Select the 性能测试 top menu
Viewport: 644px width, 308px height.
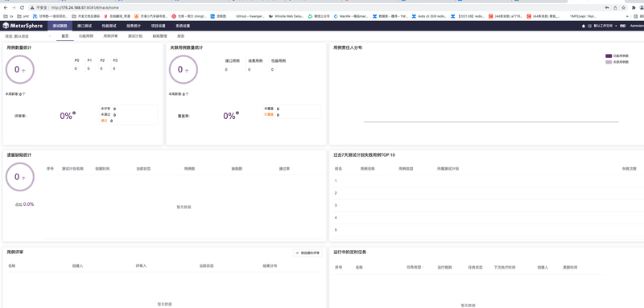click(109, 26)
